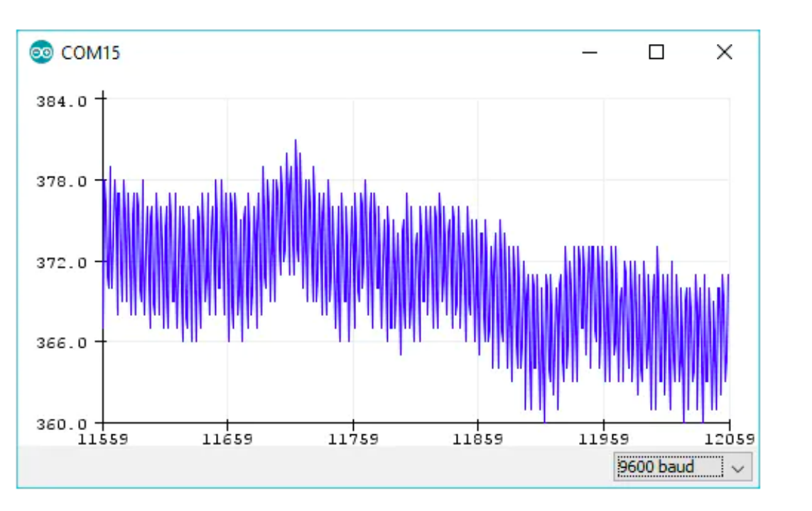Viewport: 812px width, 511px height.
Task: Click the 360.0 y-axis label
Action: [x=62, y=424]
